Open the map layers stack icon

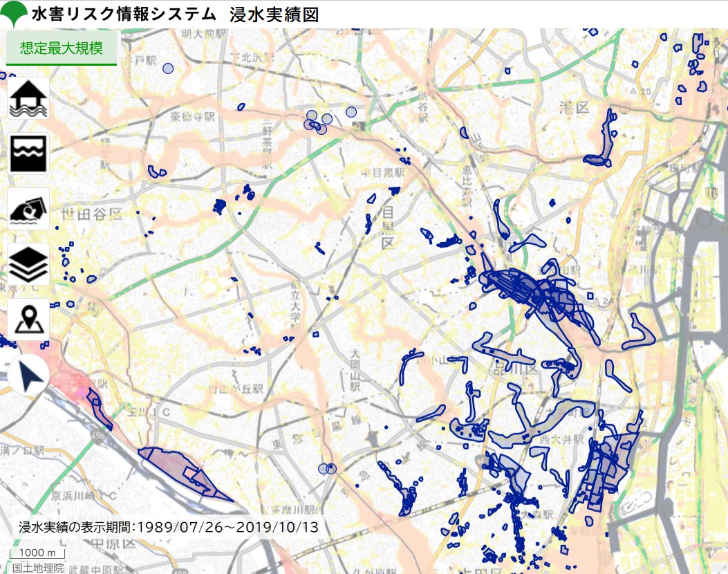coord(28,264)
